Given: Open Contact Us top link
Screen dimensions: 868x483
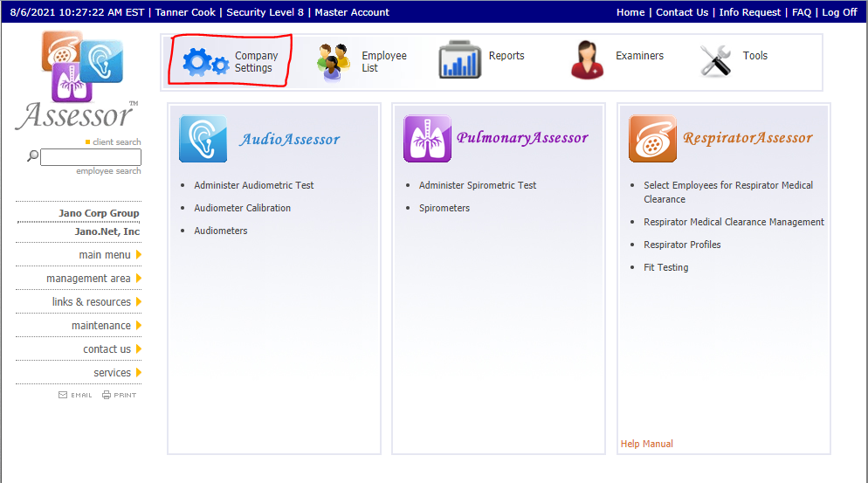Looking at the screenshot, I should point(682,12).
